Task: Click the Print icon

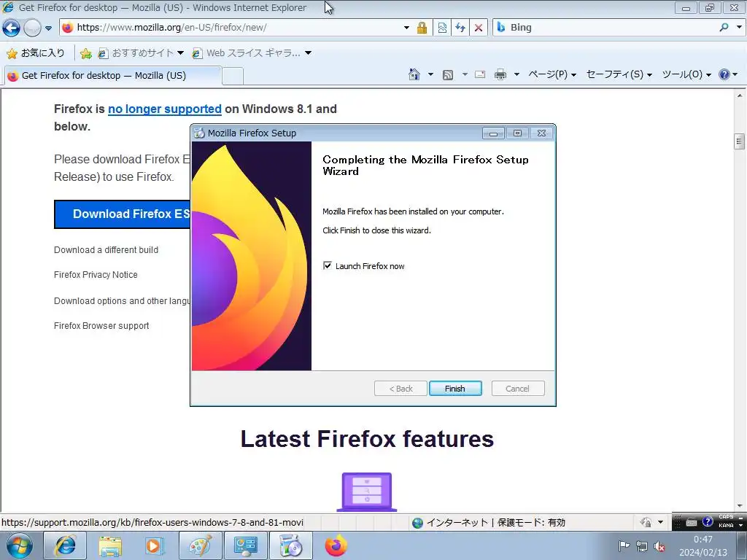Action: coord(500,74)
